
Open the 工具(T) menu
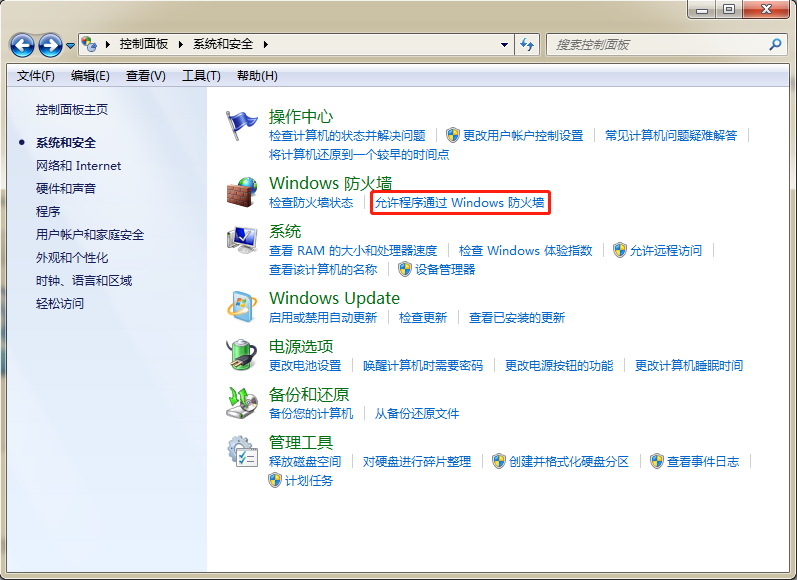(x=201, y=76)
